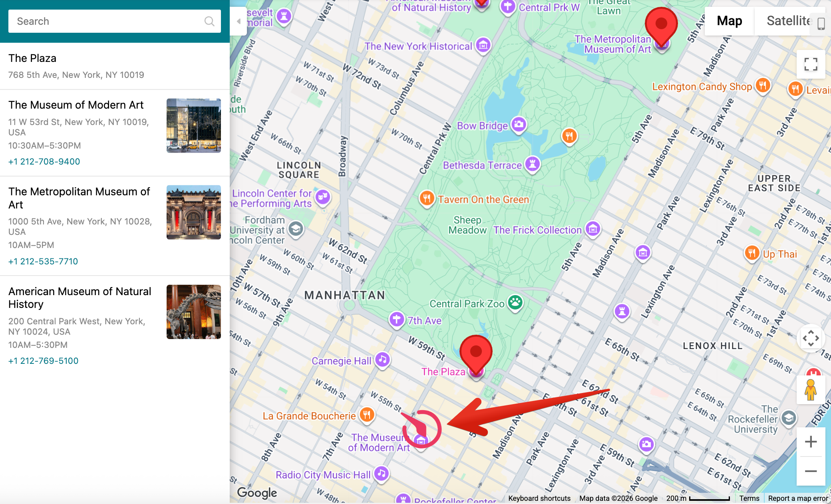This screenshot has width=831, height=504.
Task: Click the Fordham University graduation cap icon
Action: (296, 229)
